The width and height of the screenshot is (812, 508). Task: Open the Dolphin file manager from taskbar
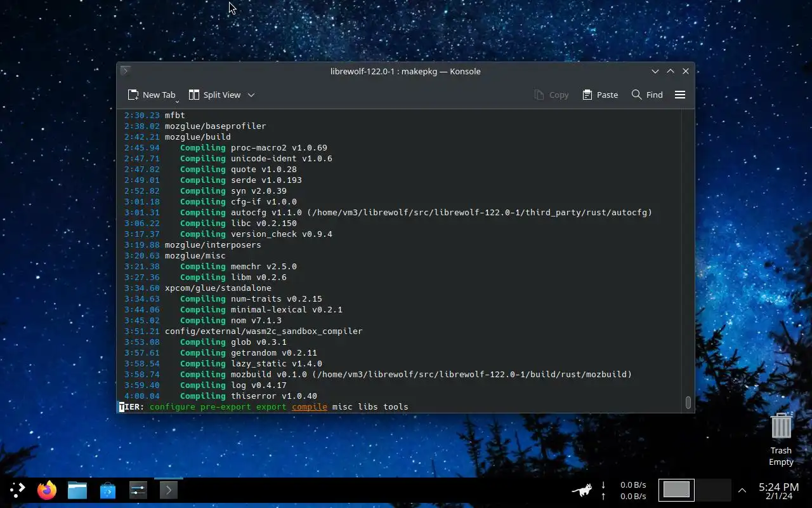pyautogui.click(x=77, y=490)
